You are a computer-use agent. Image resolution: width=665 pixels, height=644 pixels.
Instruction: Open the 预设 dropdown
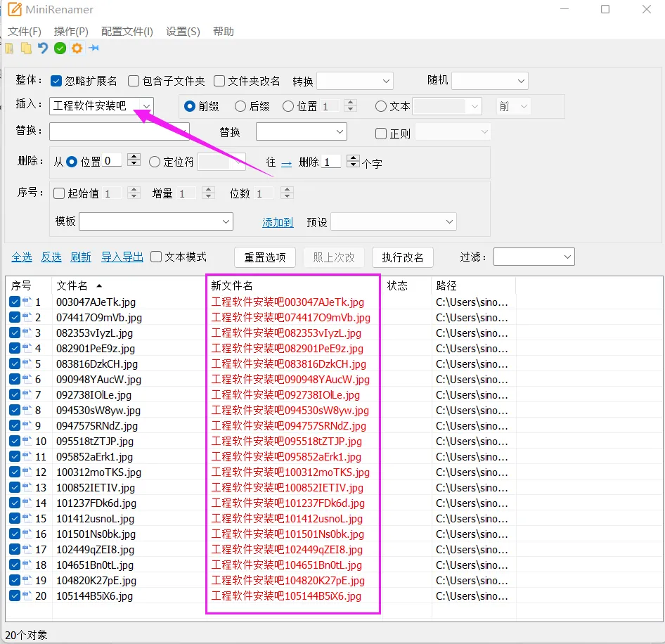tap(394, 221)
